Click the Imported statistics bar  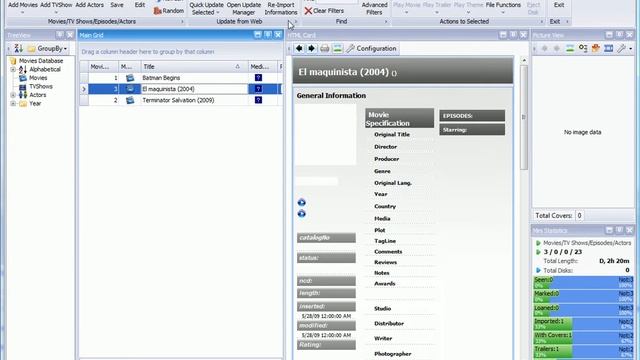click(584, 324)
